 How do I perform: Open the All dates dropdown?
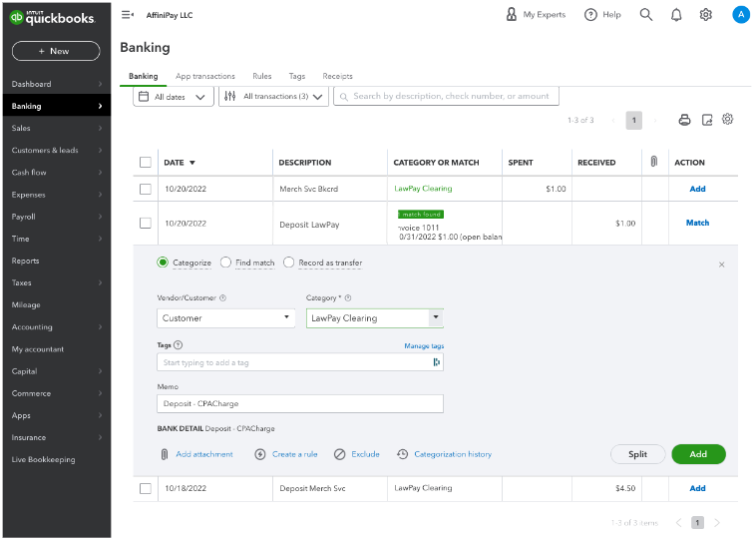(x=173, y=96)
